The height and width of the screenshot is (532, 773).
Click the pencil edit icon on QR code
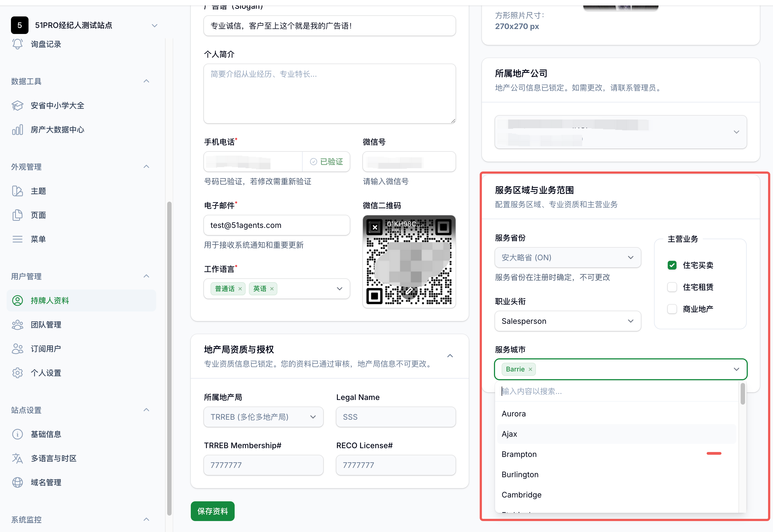(x=409, y=291)
